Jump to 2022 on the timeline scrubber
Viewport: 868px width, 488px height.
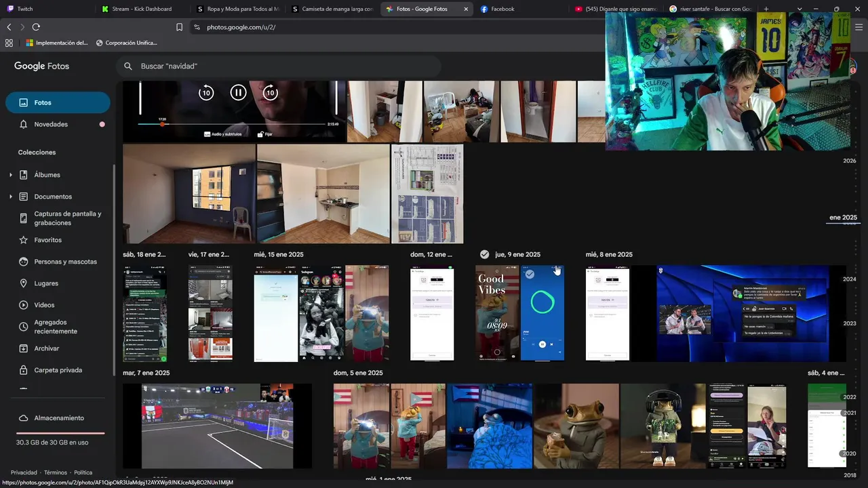tap(850, 397)
